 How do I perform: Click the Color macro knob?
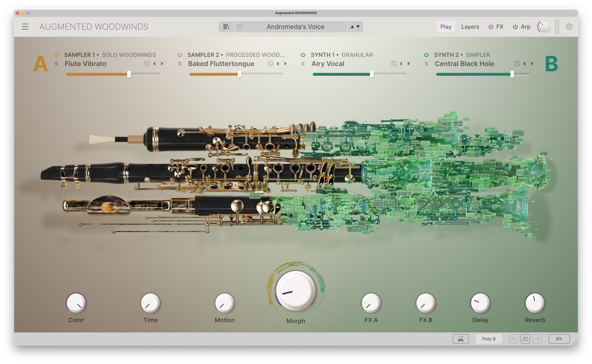point(76,303)
